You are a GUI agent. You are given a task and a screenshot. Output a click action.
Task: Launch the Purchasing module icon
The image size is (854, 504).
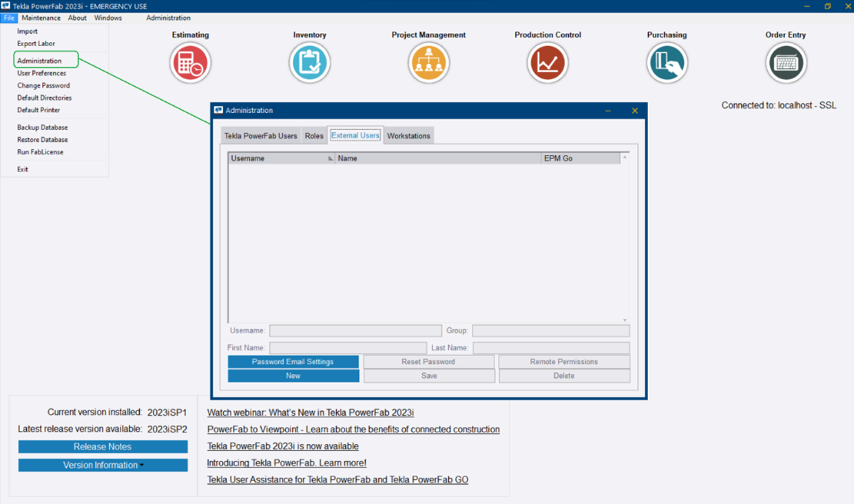[667, 63]
